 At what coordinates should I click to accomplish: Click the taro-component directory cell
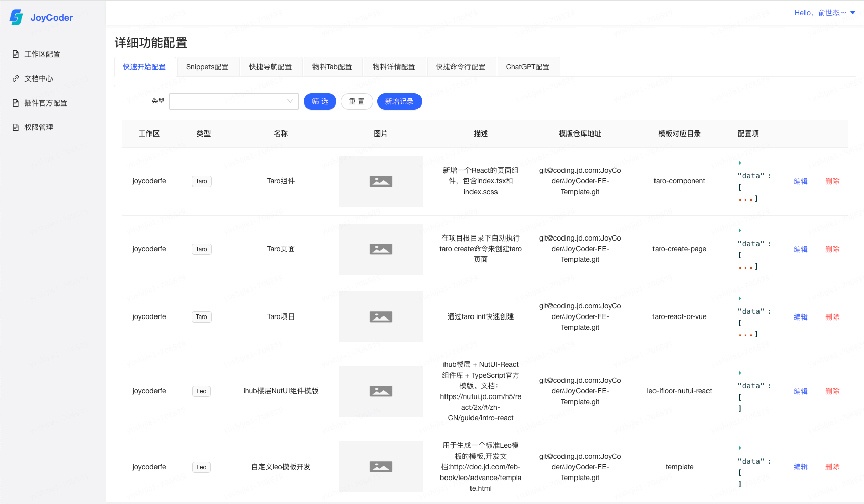[679, 181]
